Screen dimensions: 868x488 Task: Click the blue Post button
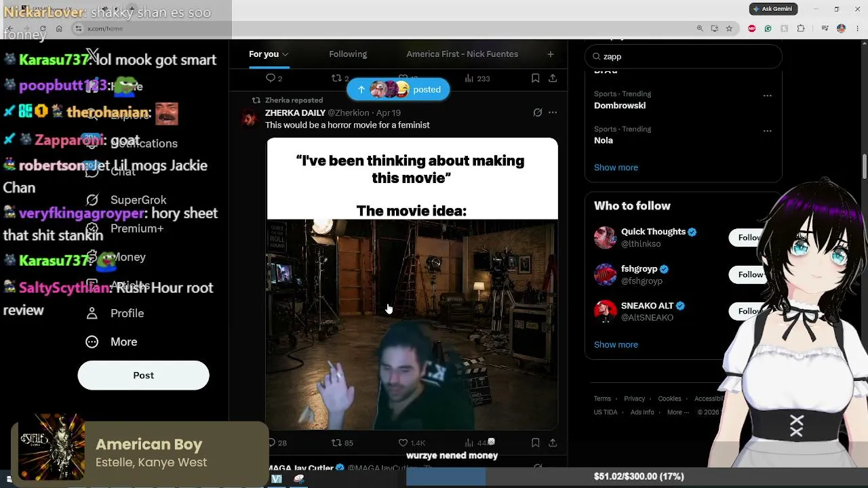pos(143,375)
